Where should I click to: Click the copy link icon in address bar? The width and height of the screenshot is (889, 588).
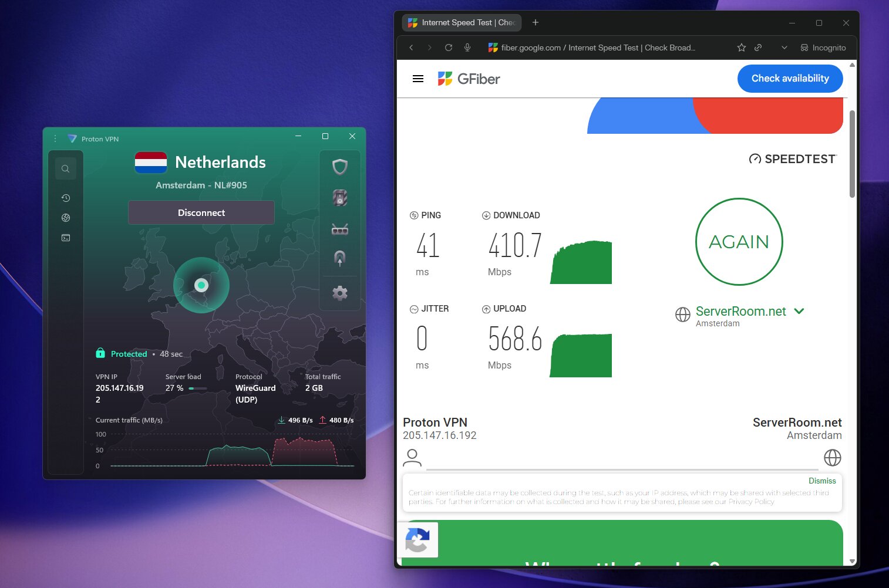(758, 48)
